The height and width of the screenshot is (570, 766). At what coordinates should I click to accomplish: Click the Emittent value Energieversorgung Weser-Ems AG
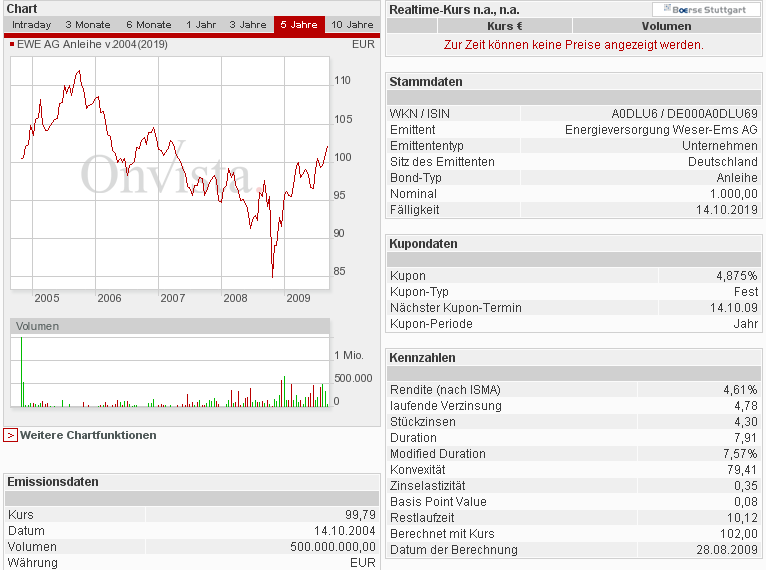click(661, 130)
